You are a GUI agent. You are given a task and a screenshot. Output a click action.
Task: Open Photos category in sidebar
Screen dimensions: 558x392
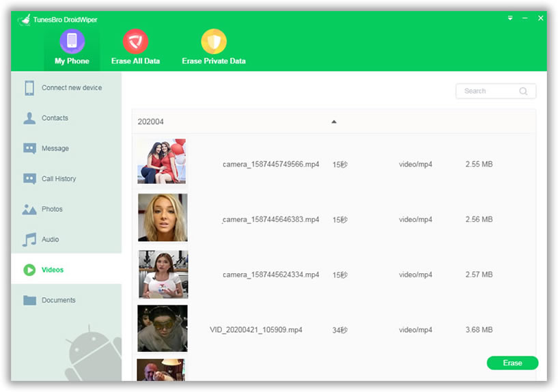coord(66,209)
